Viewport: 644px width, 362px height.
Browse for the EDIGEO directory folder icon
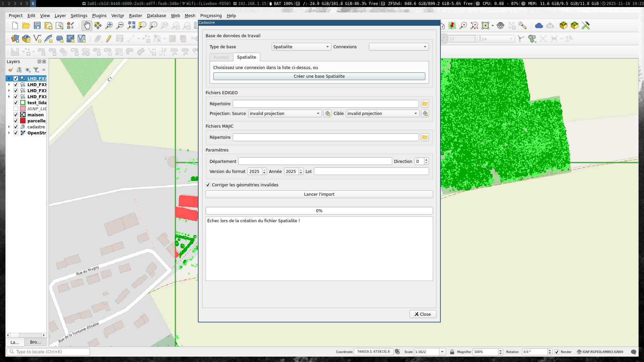(x=425, y=104)
